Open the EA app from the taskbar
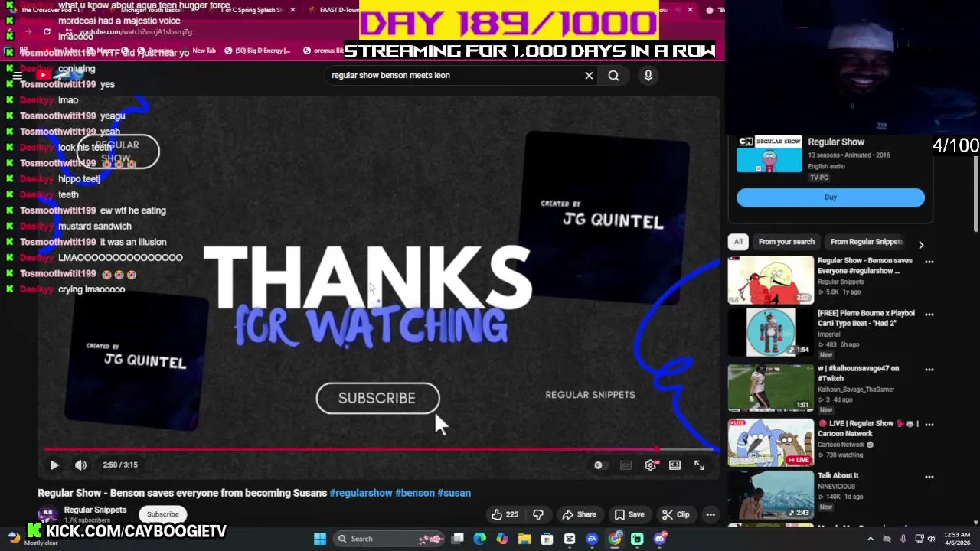 tap(592, 539)
